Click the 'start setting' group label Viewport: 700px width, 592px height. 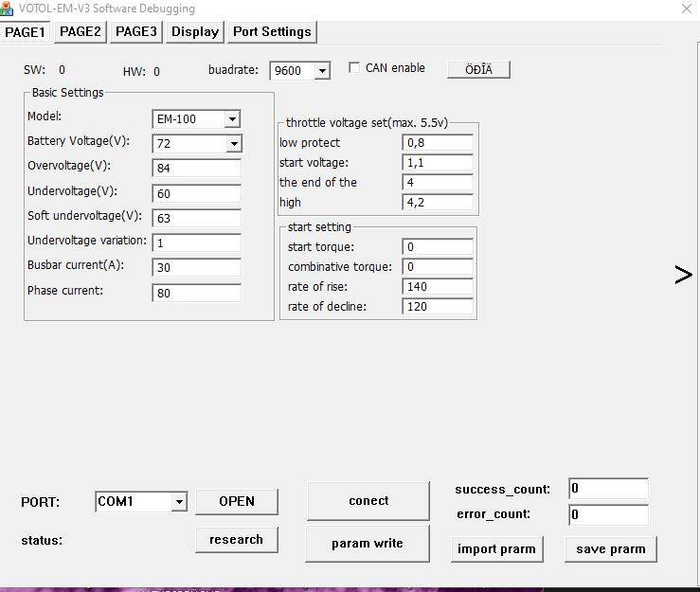[x=319, y=227]
